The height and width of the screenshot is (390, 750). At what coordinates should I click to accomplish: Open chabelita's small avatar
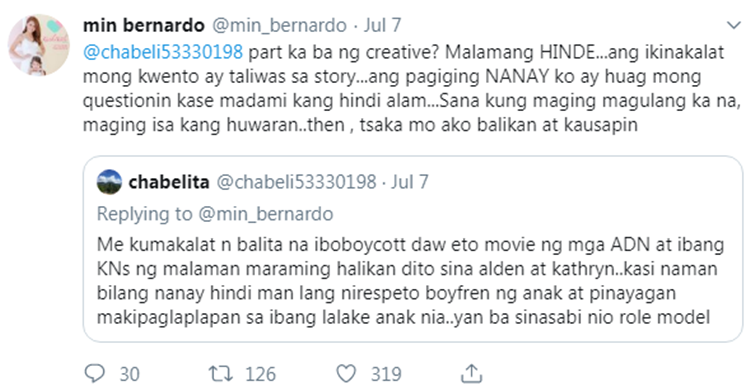pos(109,182)
